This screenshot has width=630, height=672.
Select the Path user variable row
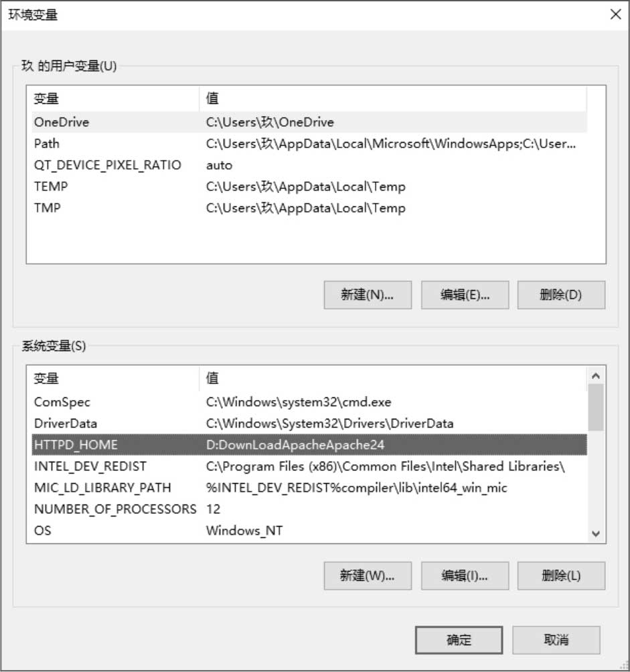[309, 143]
